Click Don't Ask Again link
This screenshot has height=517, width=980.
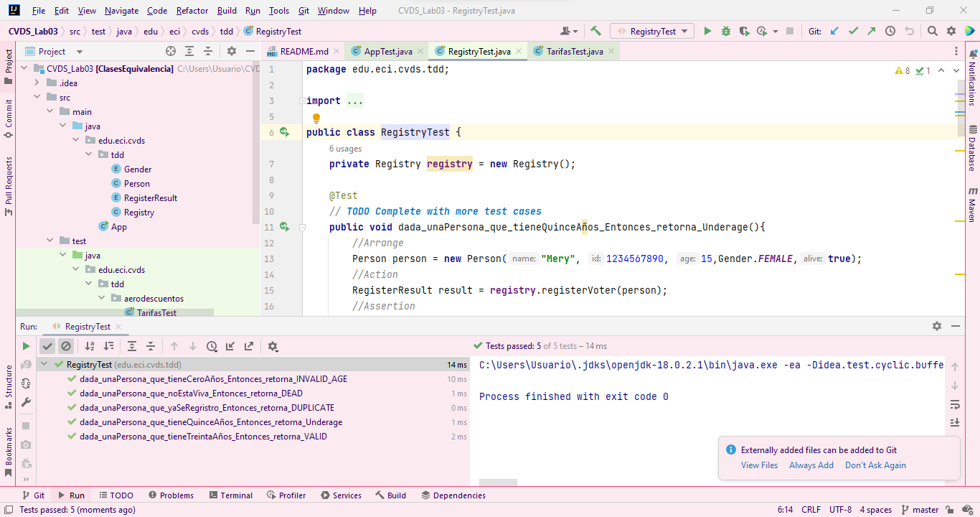tap(875, 465)
